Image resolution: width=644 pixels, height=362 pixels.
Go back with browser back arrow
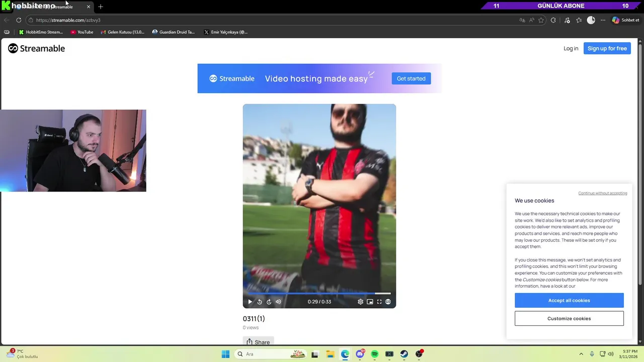[6, 20]
